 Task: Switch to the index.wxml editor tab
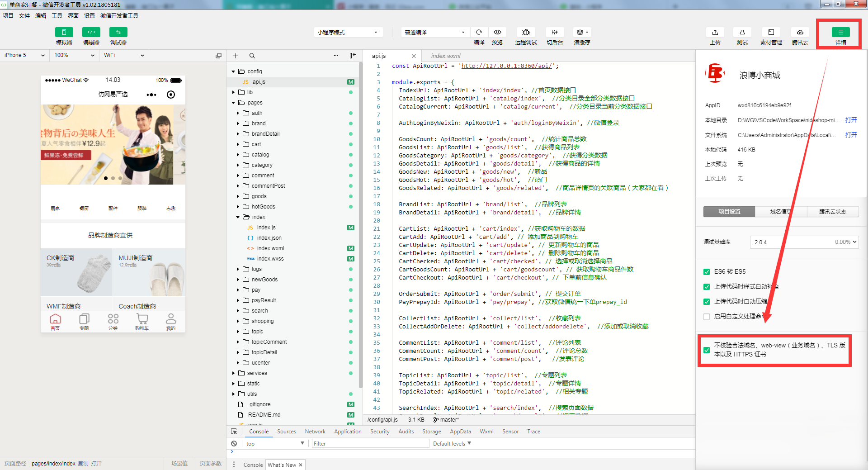click(x=445, y=56)
